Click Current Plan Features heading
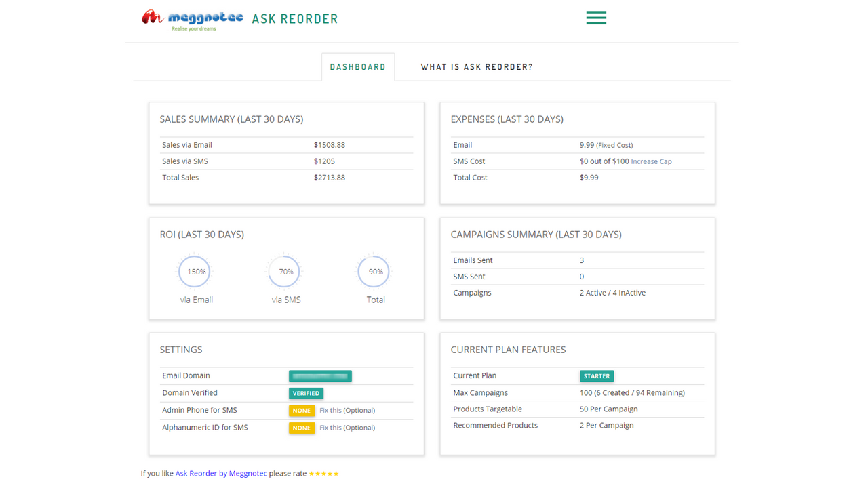The height and width of the screenshot is (488, 868). coord(508,350)
